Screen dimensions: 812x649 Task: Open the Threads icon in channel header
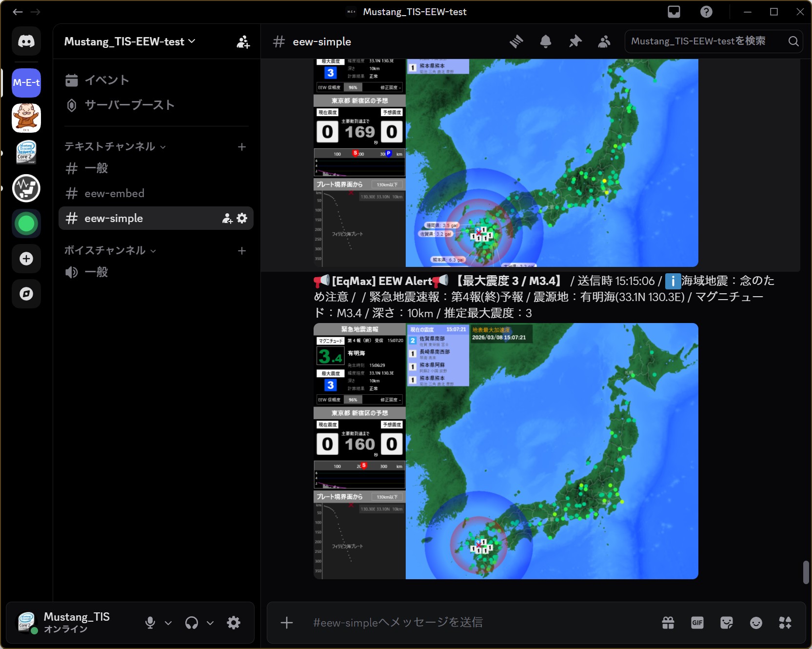pyautogui.click(x=516, y=41)
